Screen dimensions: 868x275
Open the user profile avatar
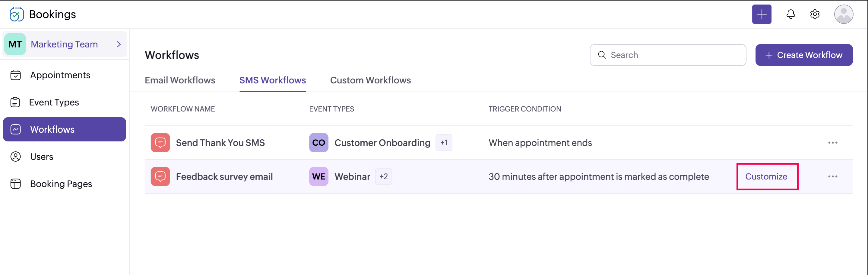tap(843, 14)
